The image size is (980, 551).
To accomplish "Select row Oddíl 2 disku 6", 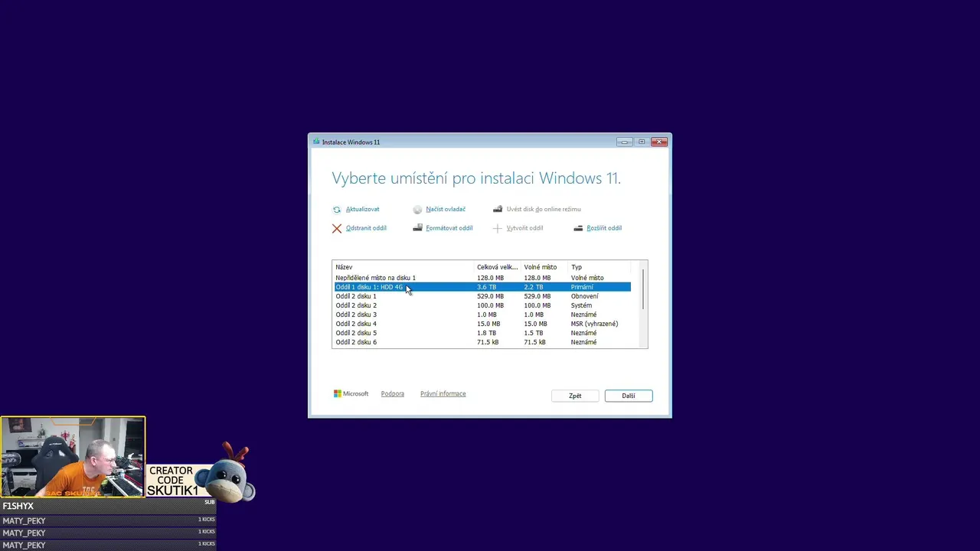I will point(482,342).
